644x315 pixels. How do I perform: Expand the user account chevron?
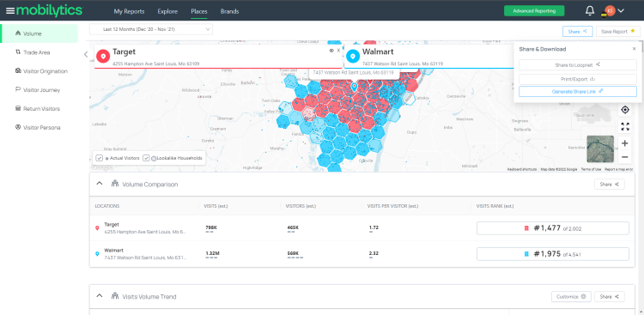(x=621, y=10)
